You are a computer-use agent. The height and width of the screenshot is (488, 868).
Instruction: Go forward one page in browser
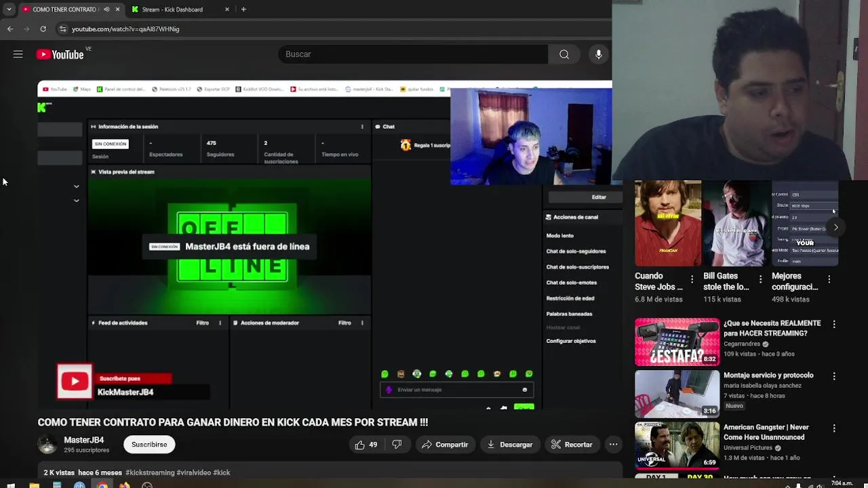pyautogui.click(x=26, y=29)
